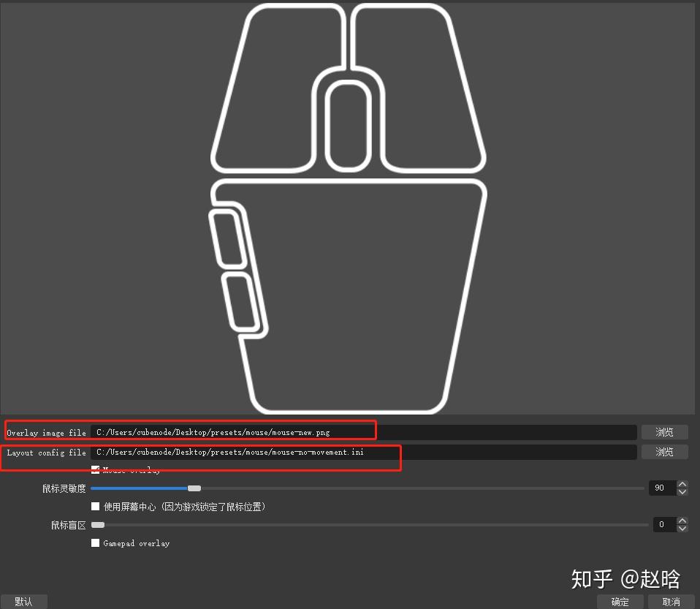Decrease sensitivity using the down stepper arrow

pos(682,492)
